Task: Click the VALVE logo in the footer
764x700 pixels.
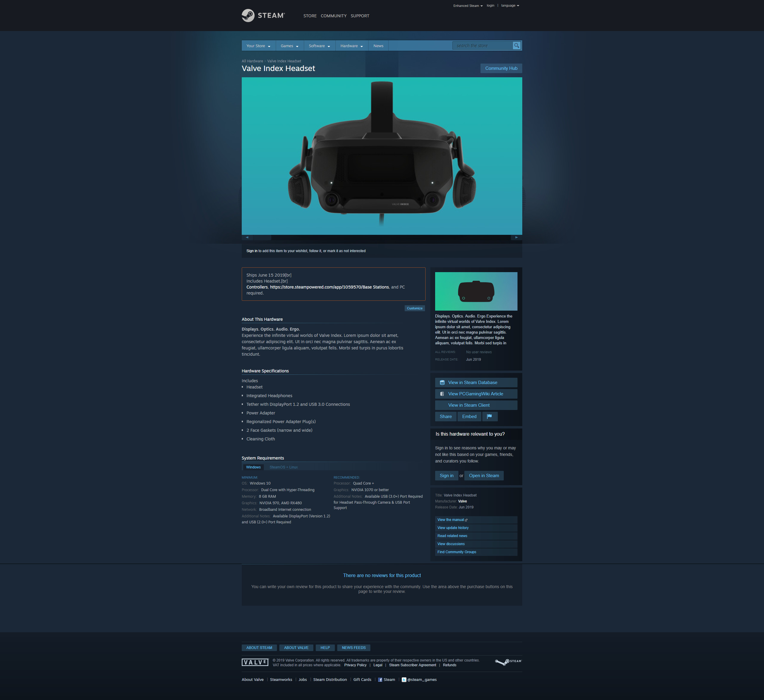Action: [255, 662]
